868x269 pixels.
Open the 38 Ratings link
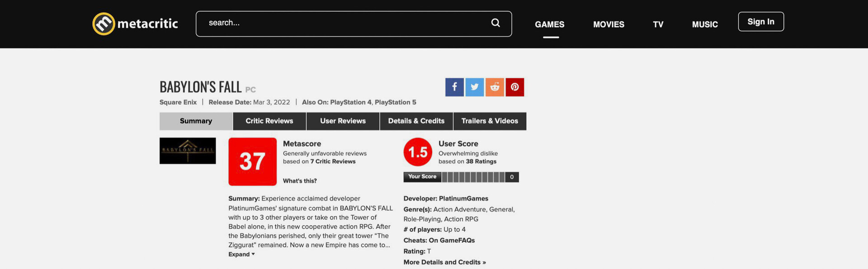[x=481, y=161]
